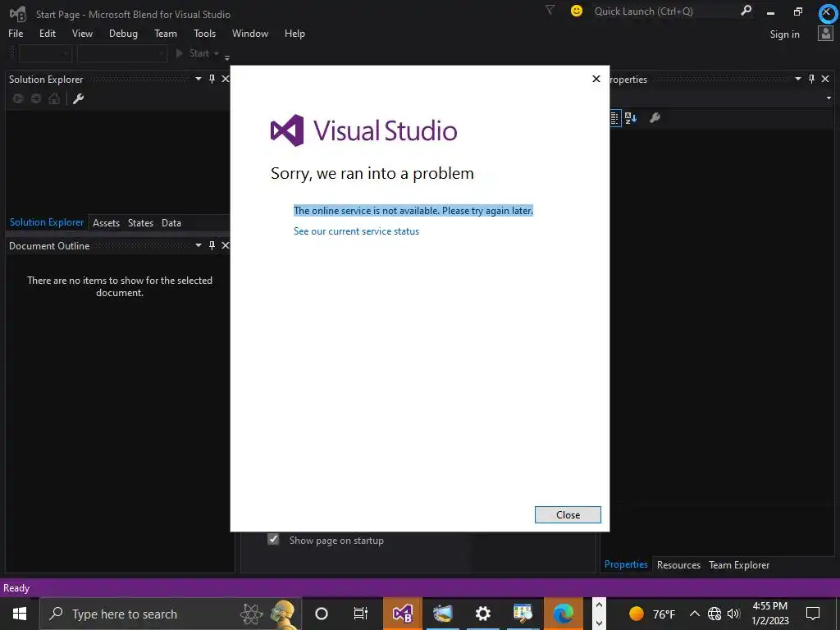840x630 pixels.
Task: Toggle auto hide pin on Properties panel
Action: (x=811, y=79)
